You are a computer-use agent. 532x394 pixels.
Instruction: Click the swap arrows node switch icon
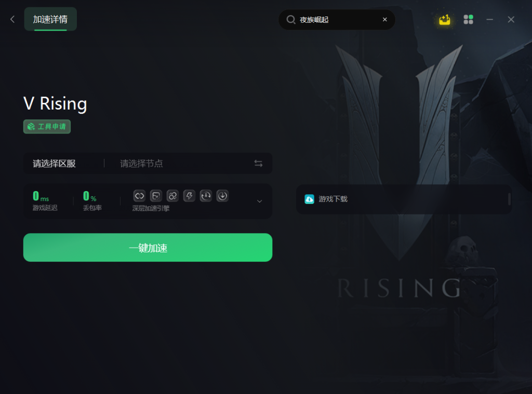click(258, 164)
